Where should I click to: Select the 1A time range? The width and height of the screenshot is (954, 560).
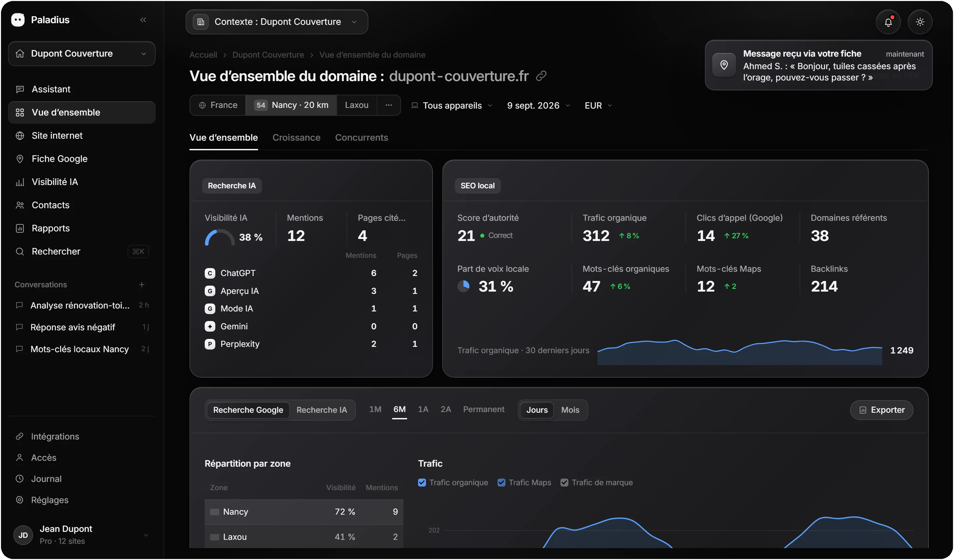pyautogui.click(x=423, y=409)
